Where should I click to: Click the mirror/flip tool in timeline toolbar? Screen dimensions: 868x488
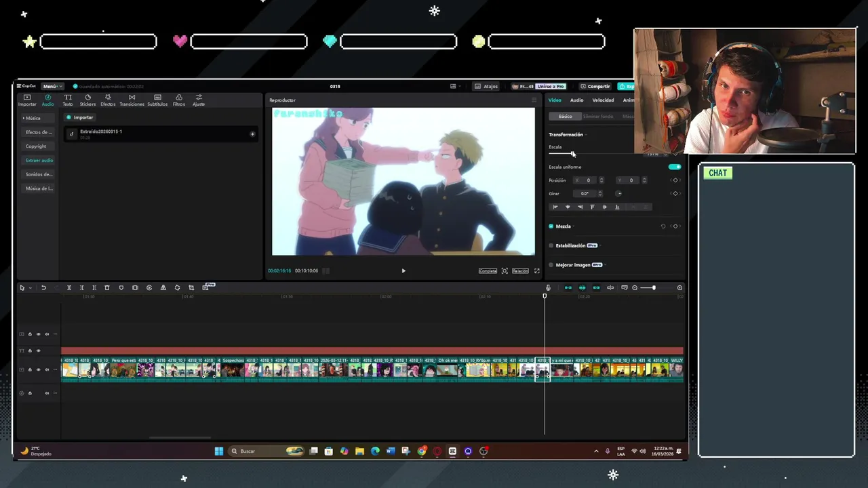tap(163, 288)
